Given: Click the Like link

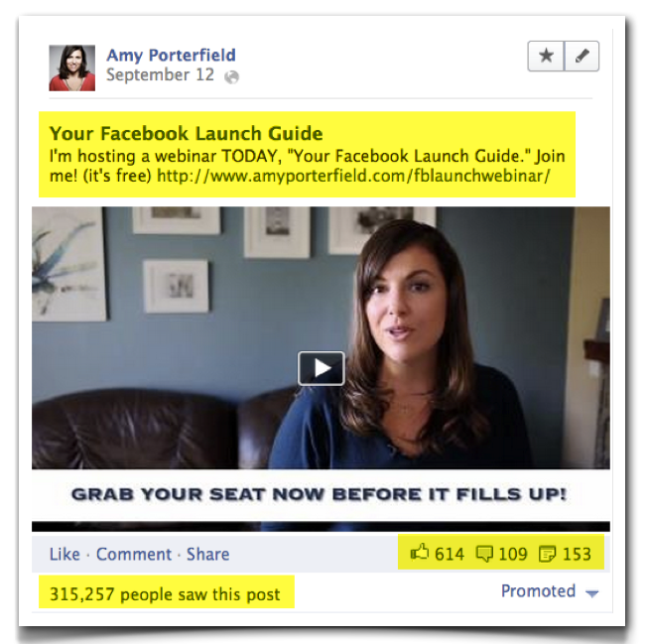Looking at the screenshot, I should [65, 554].
